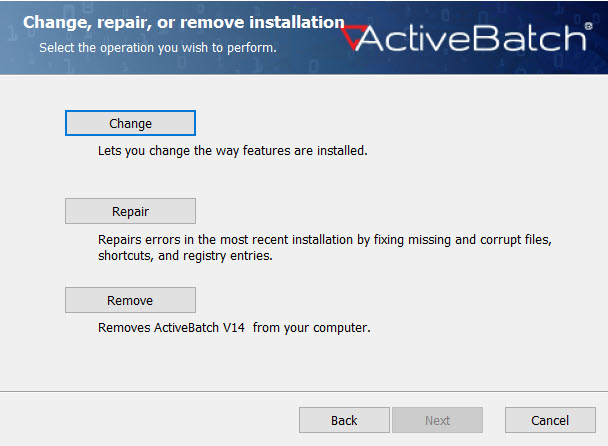
Task: Click the greyed-out Next button
Action: tap(437, 420)
